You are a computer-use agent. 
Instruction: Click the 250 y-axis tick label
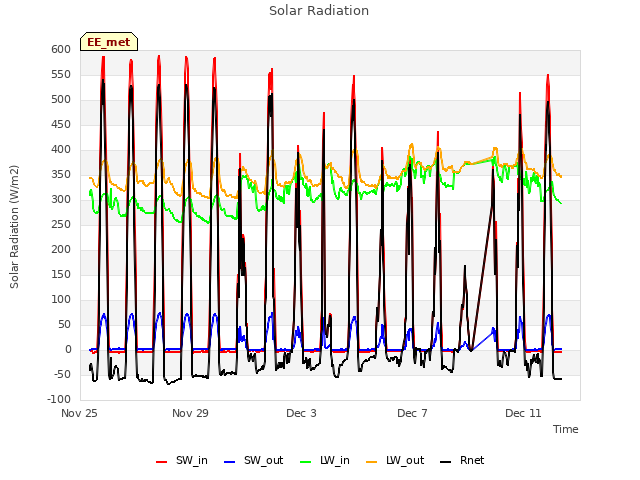tap(61, 224)
